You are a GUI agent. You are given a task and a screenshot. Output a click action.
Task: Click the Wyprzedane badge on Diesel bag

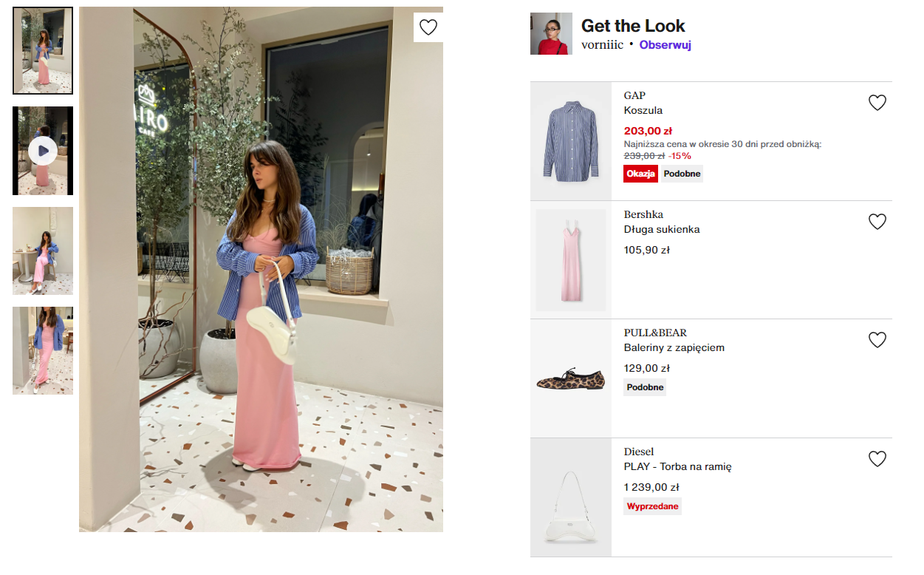tap(652, 506)
